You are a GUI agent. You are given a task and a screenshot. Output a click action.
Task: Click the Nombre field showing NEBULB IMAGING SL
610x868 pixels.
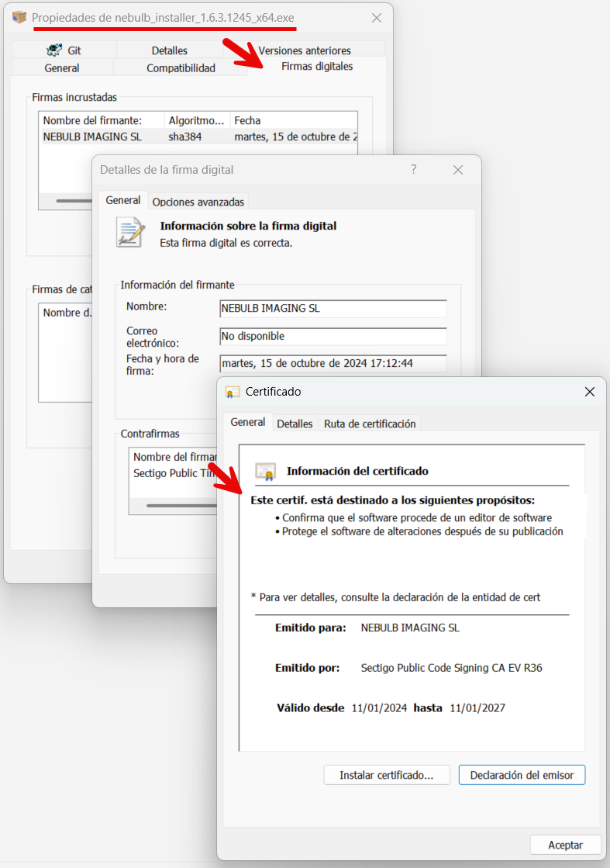333,309
